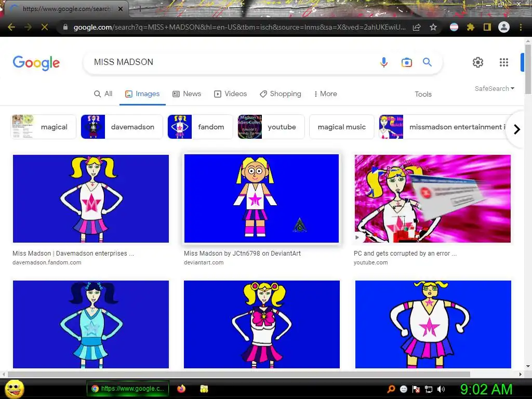The height and width of the screenshot is (399, 532).
Task: Filter by the 'davemadson' chip
Action: pyautogui.click(x=122, y=127)
